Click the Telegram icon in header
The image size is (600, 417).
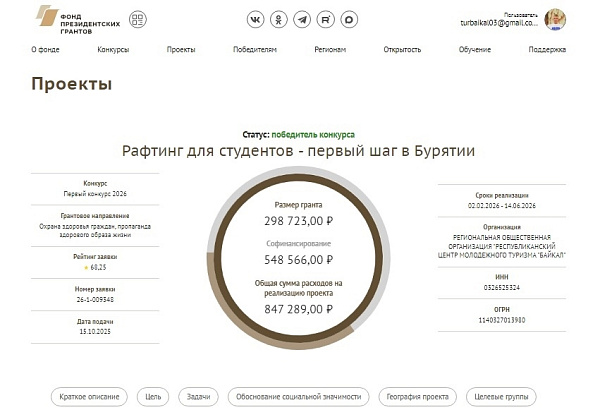[302, 19]
